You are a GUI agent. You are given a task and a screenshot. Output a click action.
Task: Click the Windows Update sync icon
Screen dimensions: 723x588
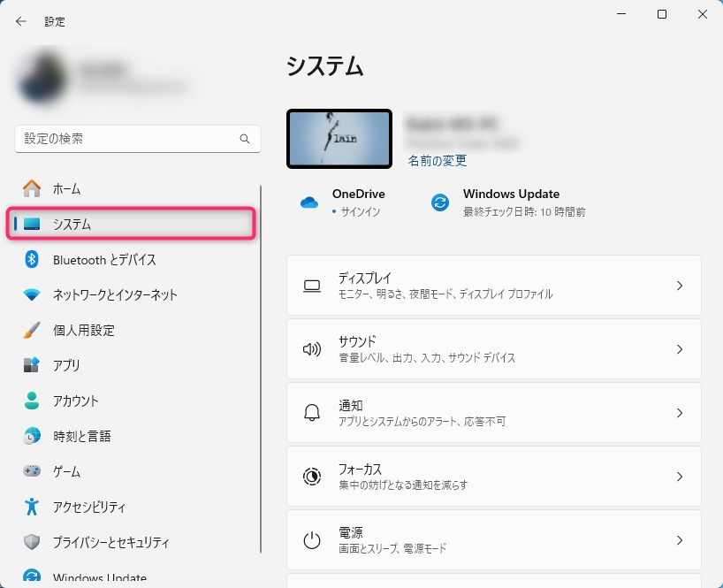(439, 202)
